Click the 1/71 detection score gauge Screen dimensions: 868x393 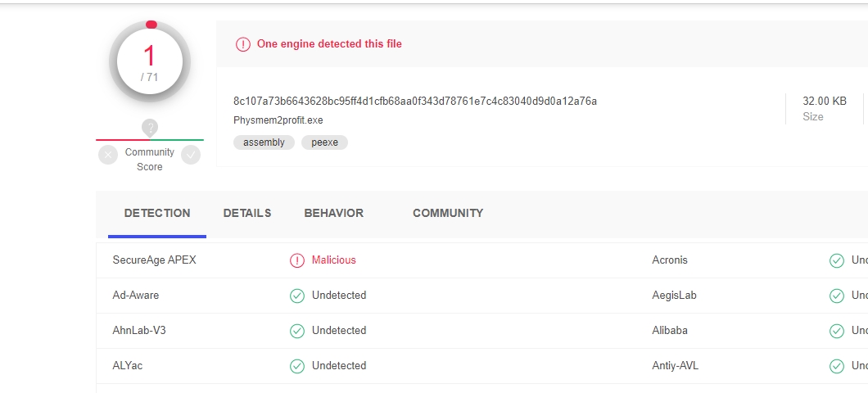[x=150, y=62]
